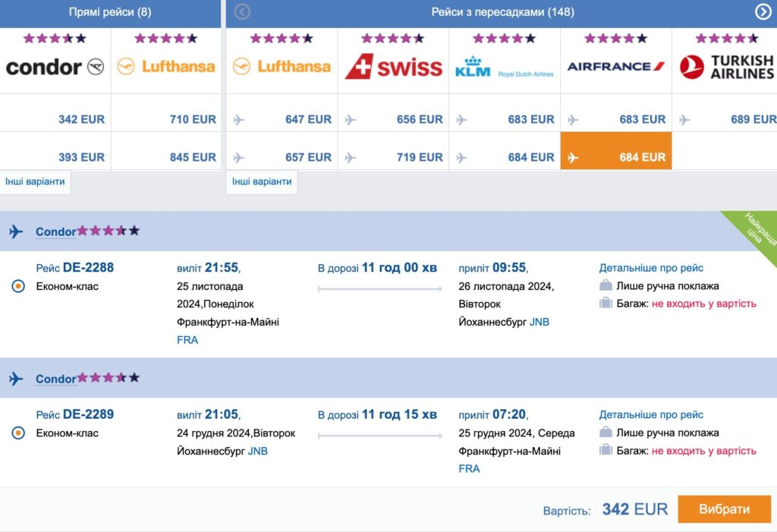Choose the 342 EUR Condor price

tap(81, 119)
